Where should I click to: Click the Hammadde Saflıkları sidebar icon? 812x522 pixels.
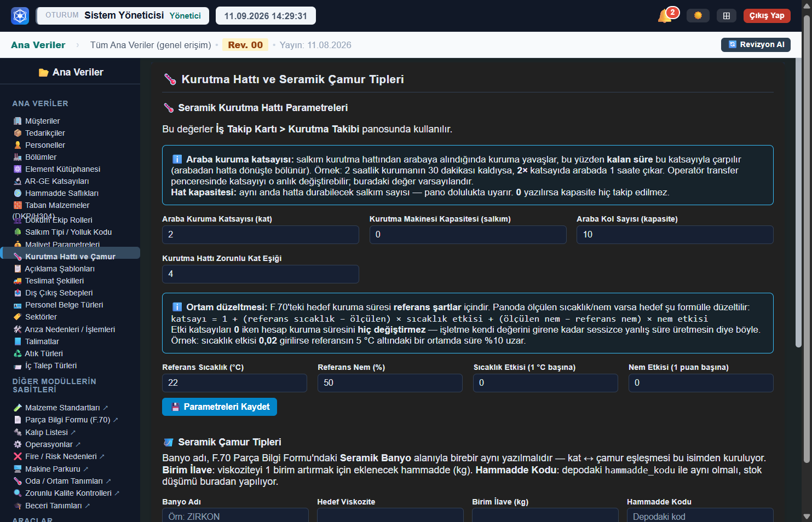coord(18,193)
